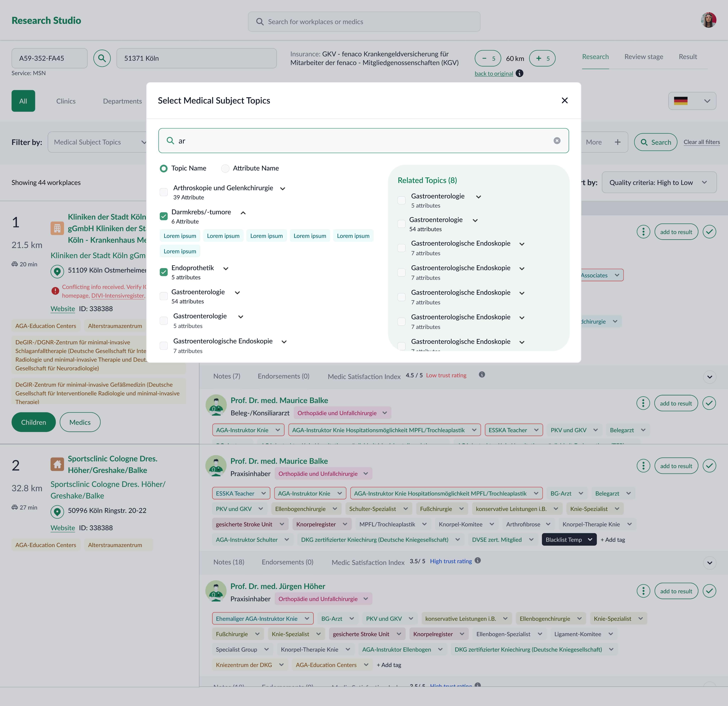Click the search magnifier next to the ID field
The height and width of the screenshot is (706, 728).
pos(102,58)
